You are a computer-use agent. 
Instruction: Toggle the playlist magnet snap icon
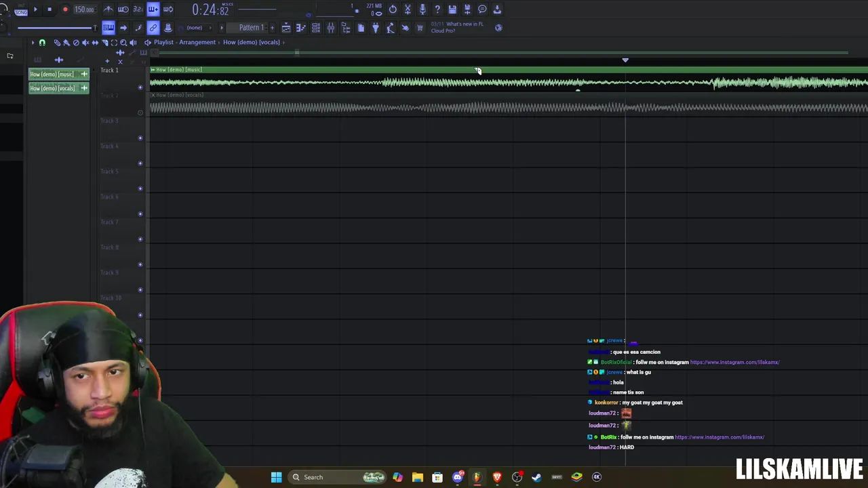(42, 43)
